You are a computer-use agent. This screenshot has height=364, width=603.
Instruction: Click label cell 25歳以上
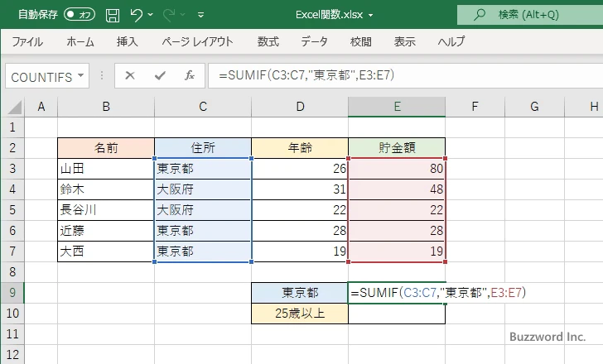300,314
